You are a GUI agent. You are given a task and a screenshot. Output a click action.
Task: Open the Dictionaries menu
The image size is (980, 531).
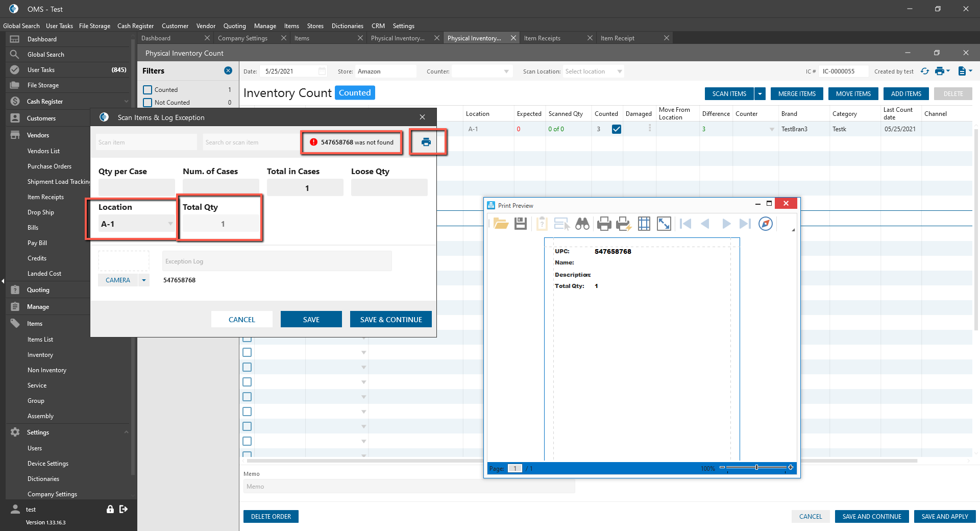tap(347, 26)
